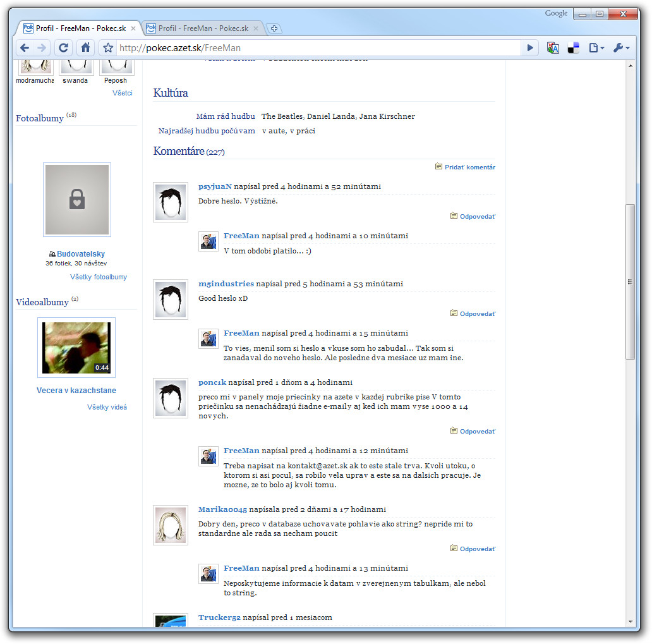Click m5industries' avatar image
652x644 pixels.
(171, 300)
